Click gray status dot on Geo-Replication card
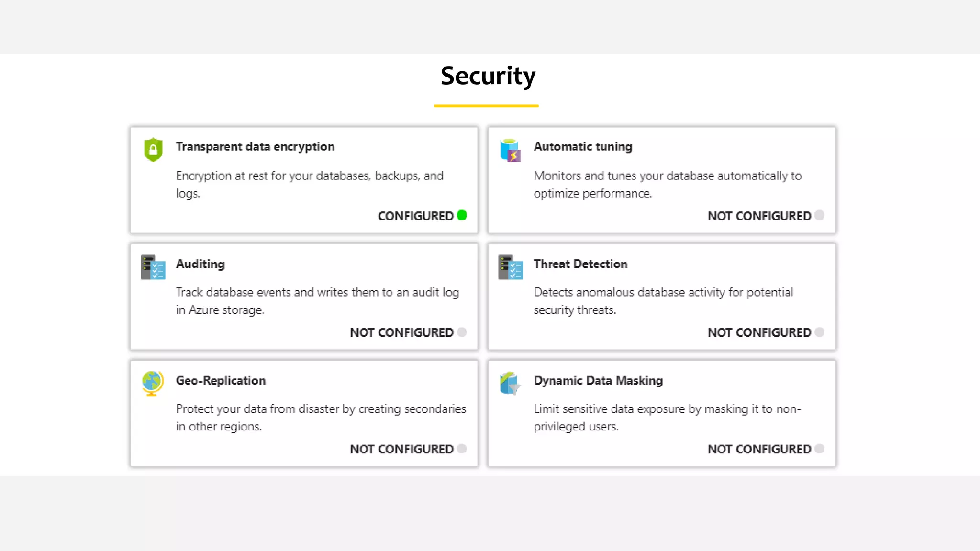The width and height of the screenshot is (980, 551). pyautogui.click(x=462, y=449)
